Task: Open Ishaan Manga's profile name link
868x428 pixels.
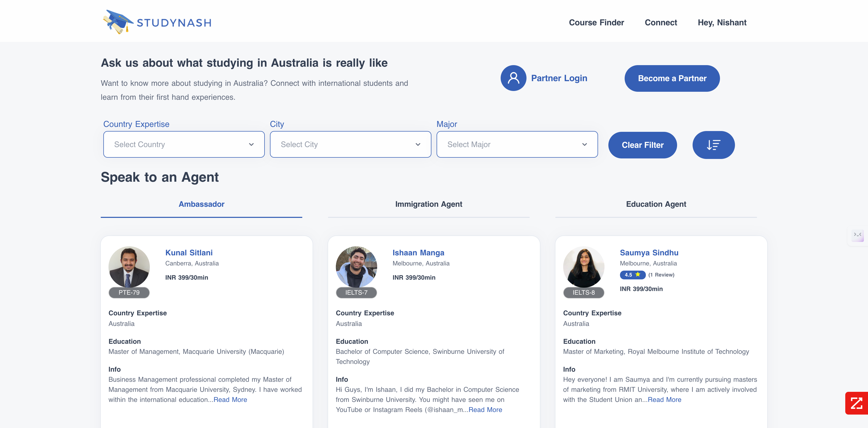Action: pyautogui.click(x=418, y=253)
